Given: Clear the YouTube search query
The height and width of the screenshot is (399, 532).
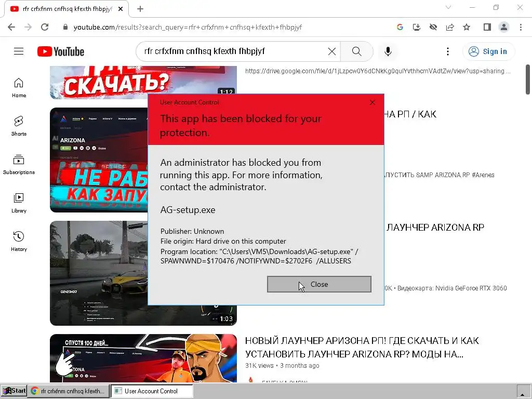Looking at the screenshot, I should click(332, 51).
